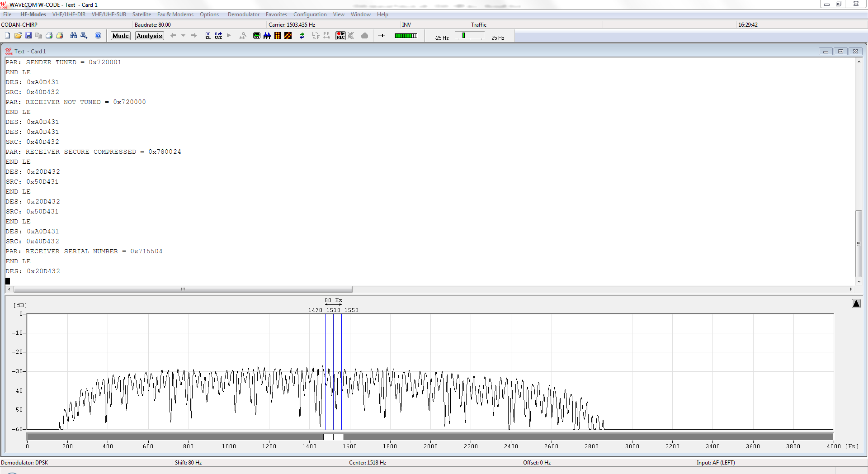Image resolution: width=868 pixels, height=474 pixels.
Task: Click the grey cloud toolbar icon
Action: pyautogui.click(x=365, y=36)
